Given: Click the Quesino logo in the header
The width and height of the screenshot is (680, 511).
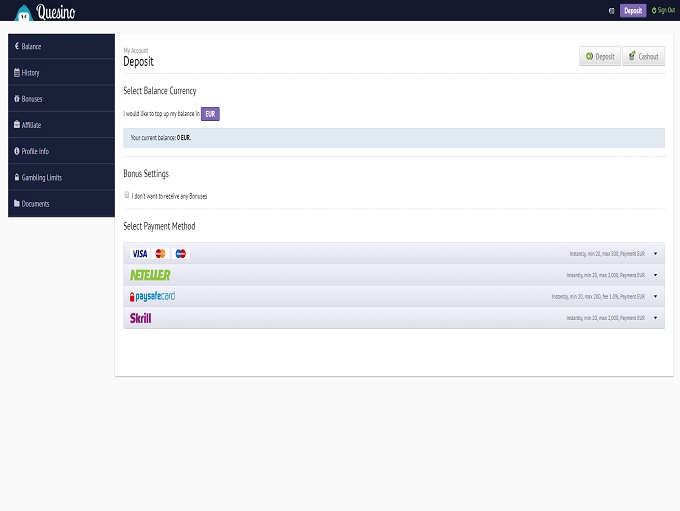Looking at the screenshot, I should [x=45, y=11].
